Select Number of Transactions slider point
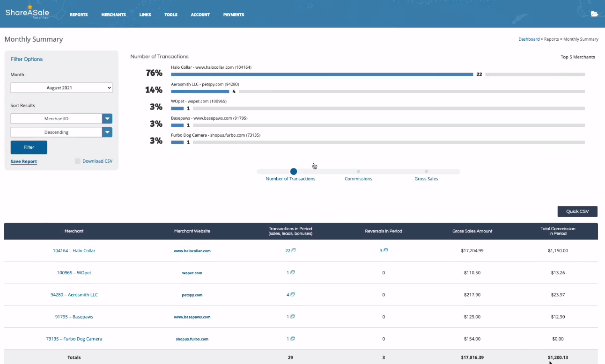 click(x=294, y=172)
